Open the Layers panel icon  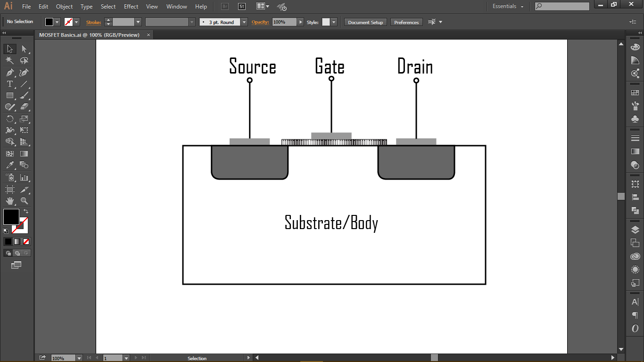click(635, 230)
